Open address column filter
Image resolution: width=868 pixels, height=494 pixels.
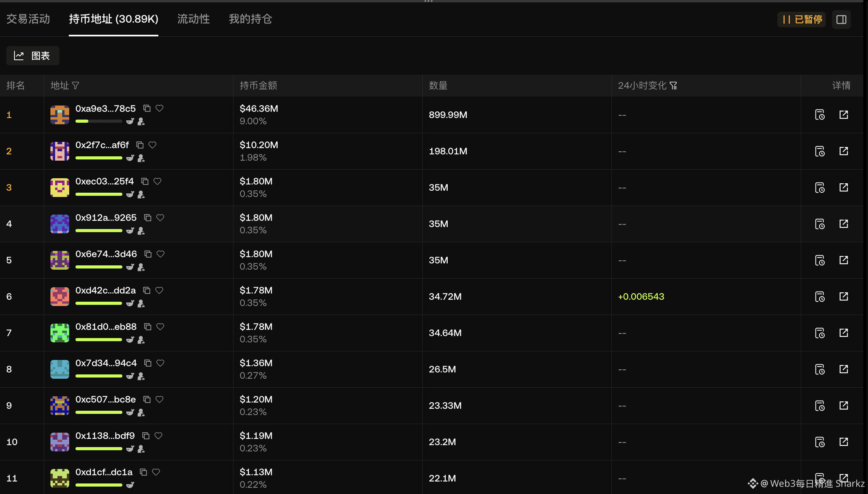76,85
